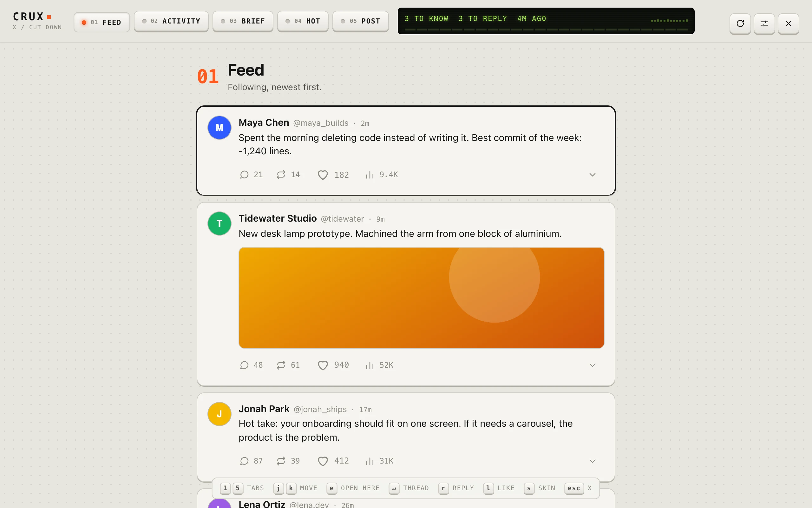Open views stats on Tidewater Studio's post
The width and height of the screenshot is (812, 508).
tap(370, 365)
